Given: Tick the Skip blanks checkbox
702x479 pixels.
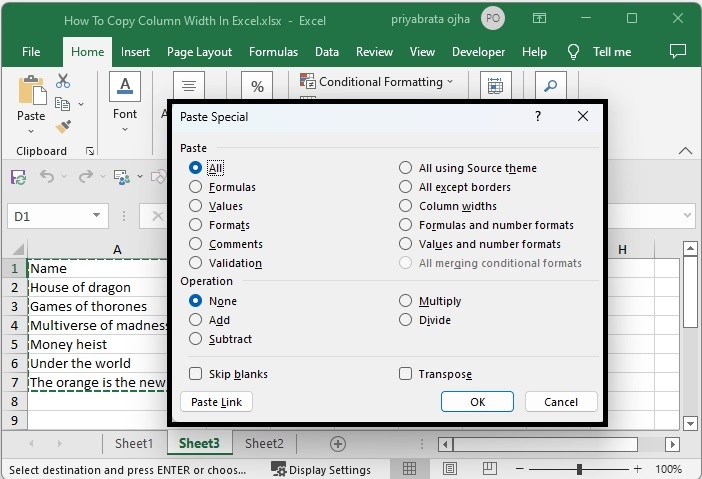Looking at the screenshot, I should tap(195, 374).
